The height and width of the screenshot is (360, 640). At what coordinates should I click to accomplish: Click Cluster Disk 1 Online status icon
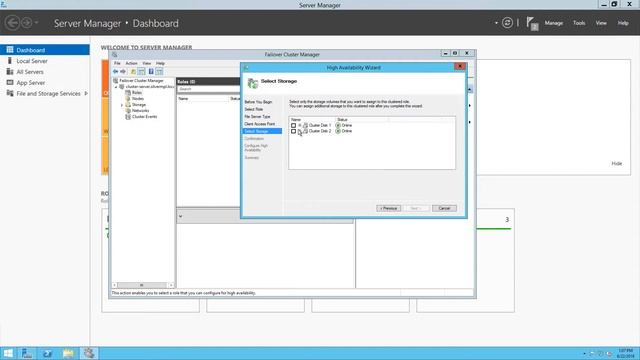pyautogui.click(x=338, y=125)
